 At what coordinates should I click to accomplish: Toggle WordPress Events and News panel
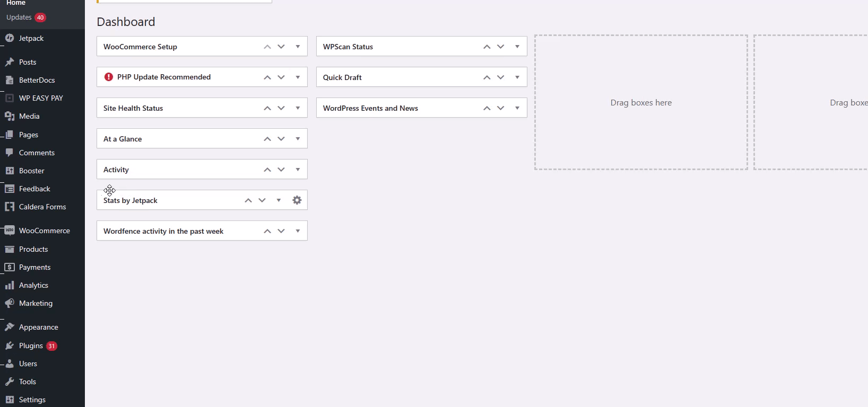point(517,108)
